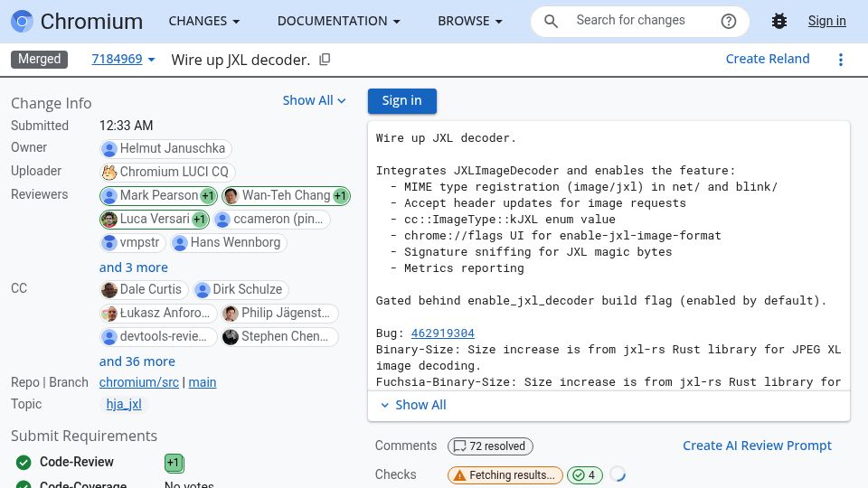The width and height of the screenshot is (868, 488).
Task: Click Wan-Teh Chang's +1 vote badge
Action: pyautogui.click(x=340, y=195)
